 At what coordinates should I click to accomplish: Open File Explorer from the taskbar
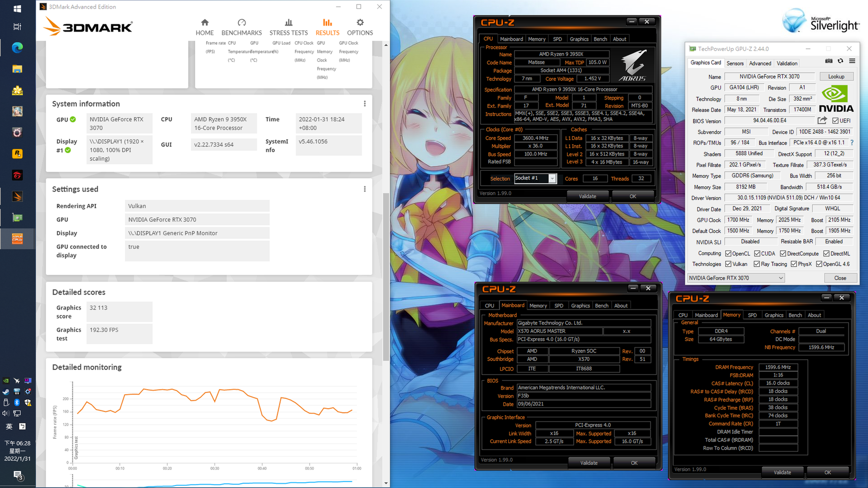pos(17,69)
